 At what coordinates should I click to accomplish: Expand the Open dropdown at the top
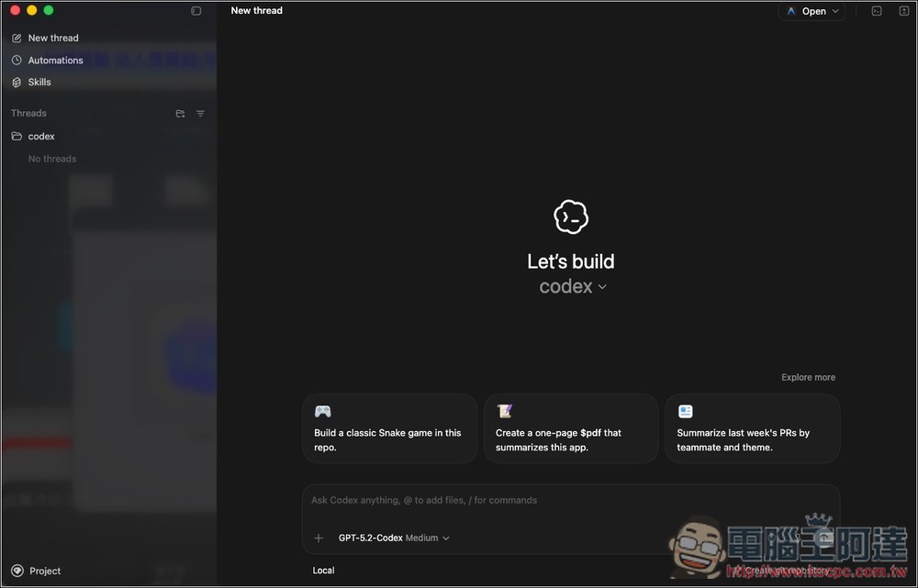[812, 10]
